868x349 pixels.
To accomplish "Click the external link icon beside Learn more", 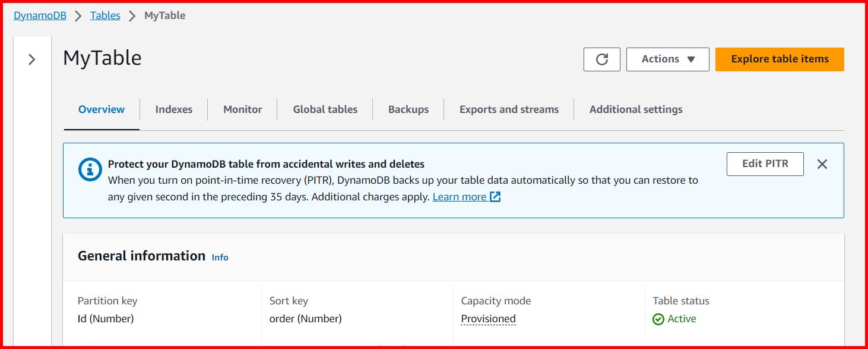I will [x=495, y=196].
